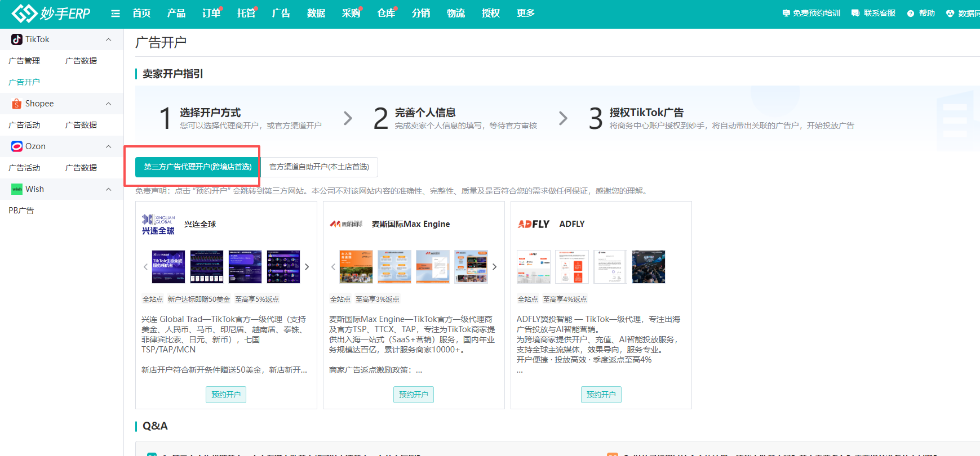
Task: Collapse the TikTok sidebar section
Action: [x=109, y=39]
